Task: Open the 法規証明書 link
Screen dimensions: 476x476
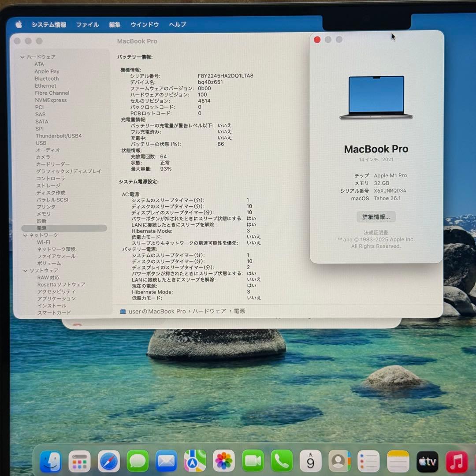Action: point(376,233)
